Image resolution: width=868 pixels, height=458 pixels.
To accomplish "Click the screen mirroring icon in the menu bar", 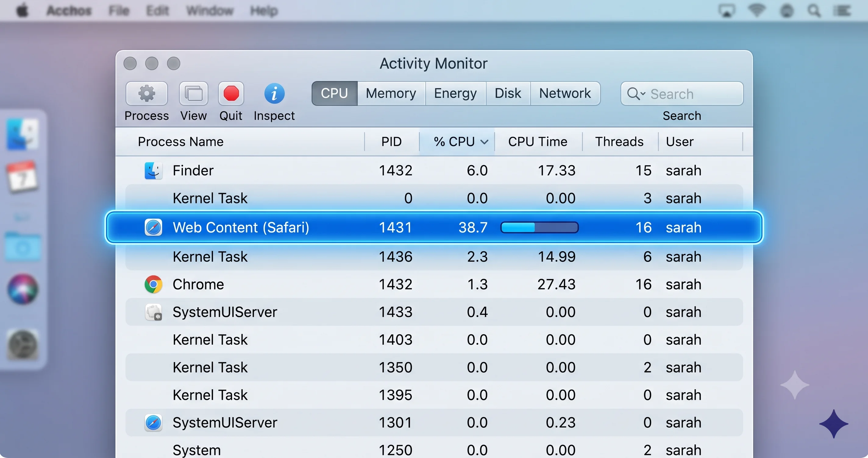I will (x=727, y=10).
